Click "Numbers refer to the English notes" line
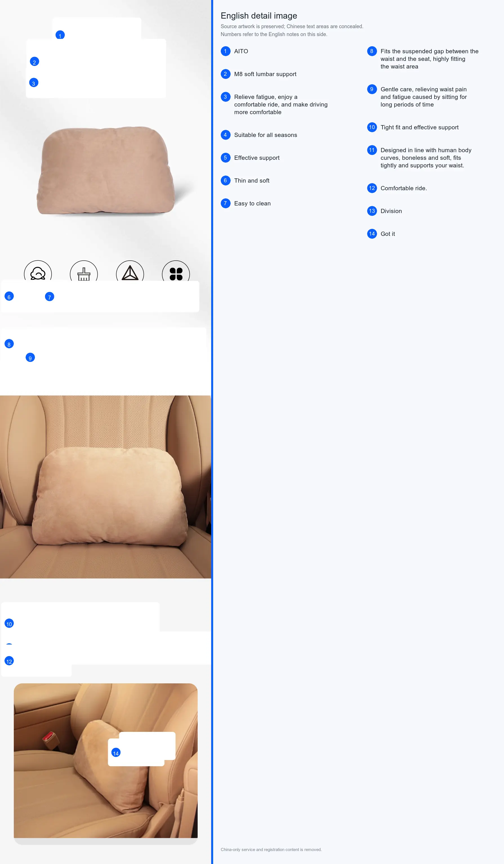Screen dimensions: 504x864 274,34
